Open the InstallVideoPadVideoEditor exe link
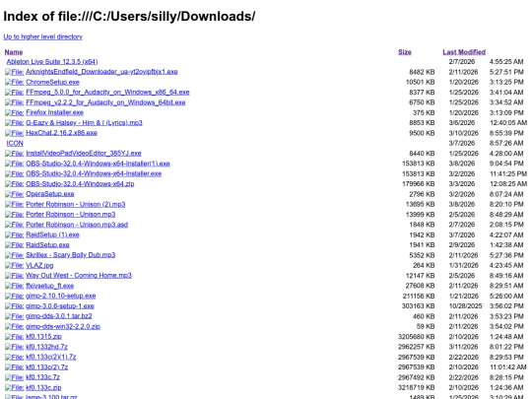Screen dimensions: 532x399 (83, 153)
